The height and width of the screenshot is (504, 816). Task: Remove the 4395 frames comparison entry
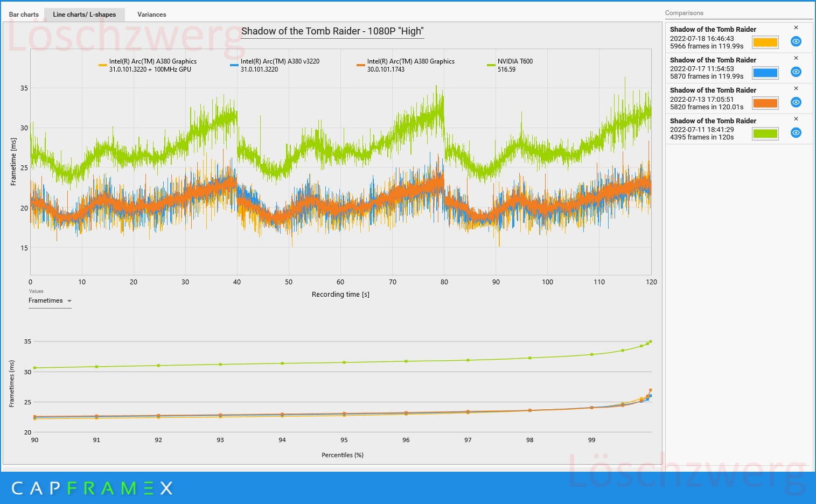tap(796, 119)
